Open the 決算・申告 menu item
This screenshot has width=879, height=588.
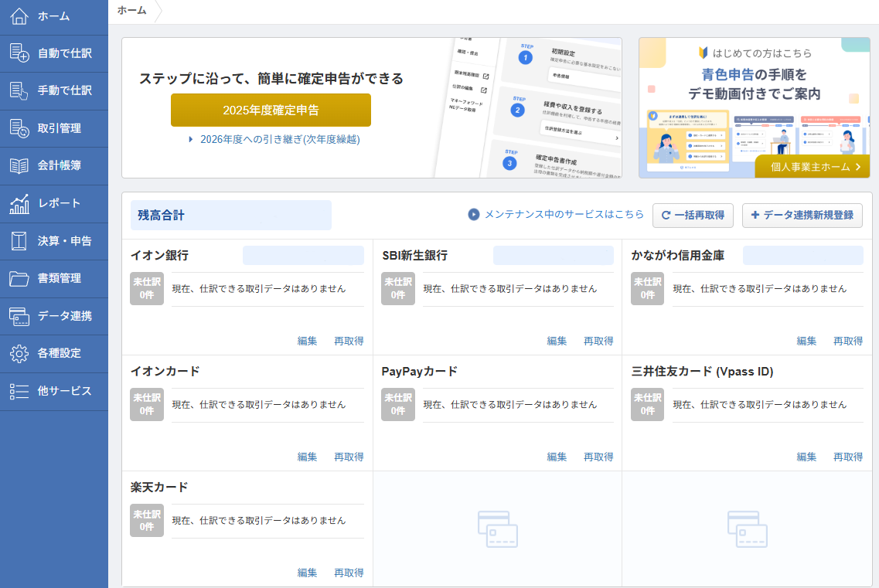tap(64, 241)
